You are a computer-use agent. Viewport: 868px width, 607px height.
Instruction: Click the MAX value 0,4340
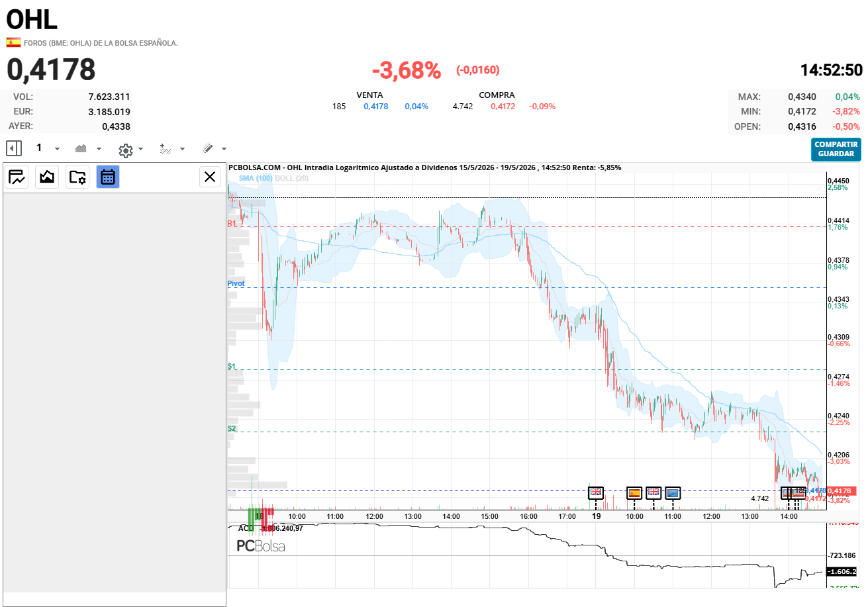click(x=802, y=97)
